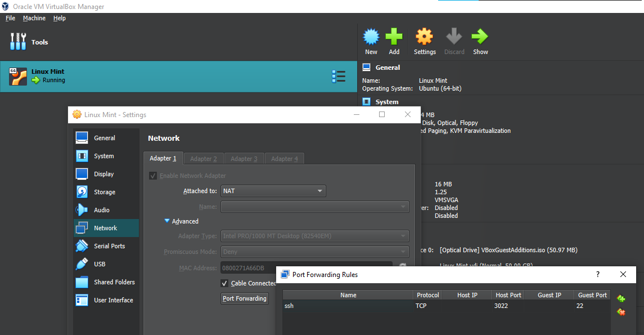Open the Linux Mint machine list menu icon
This screenshot has width=644, height=335.
click(339, 76)
